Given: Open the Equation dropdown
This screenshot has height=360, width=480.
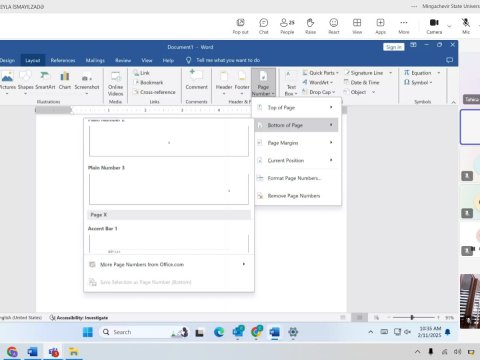Looking at the screenshot, I should tap(422, 73).
